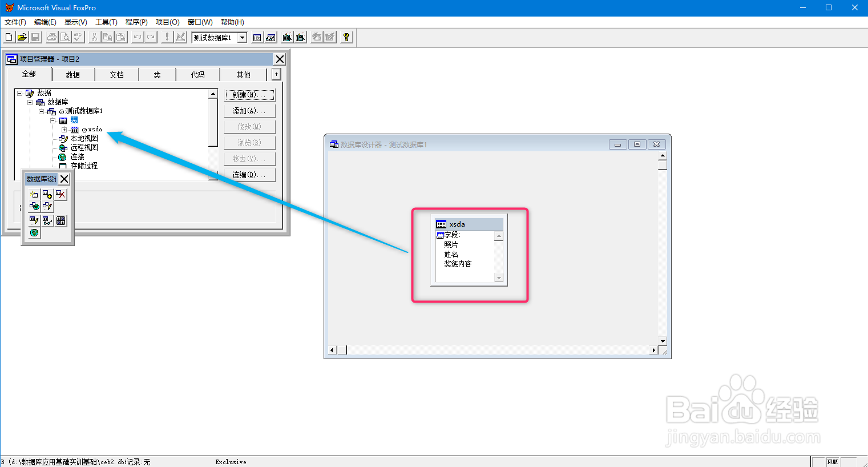This screenshot has width=868, height=467.
Task: Click the 添加(A)... button
Action: [x=249, y=111]
